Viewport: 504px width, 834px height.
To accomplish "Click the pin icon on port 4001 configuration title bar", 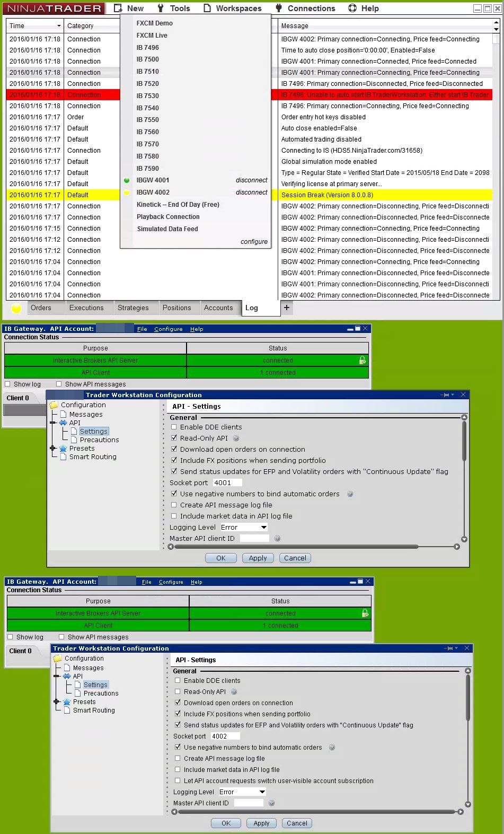I will coord(445,395).
